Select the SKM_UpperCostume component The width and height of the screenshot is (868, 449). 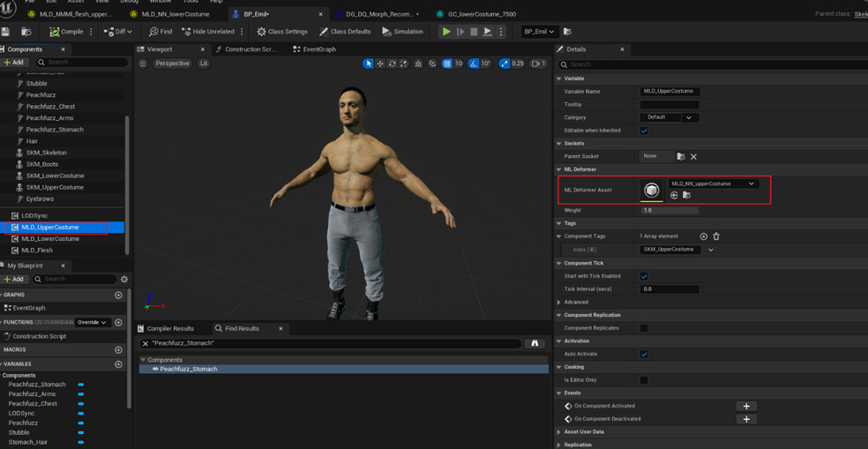click(x=55, y=187)
